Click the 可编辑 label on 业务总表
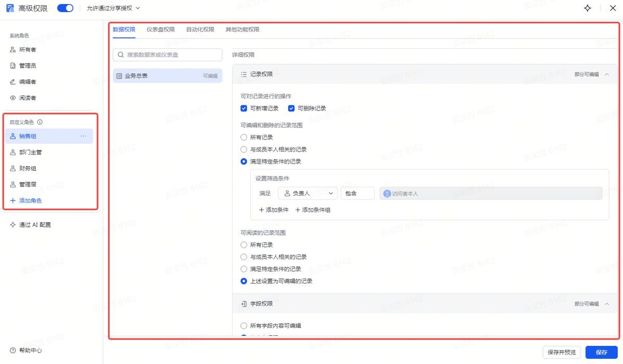The image size is (623, 364). point(210,76)
